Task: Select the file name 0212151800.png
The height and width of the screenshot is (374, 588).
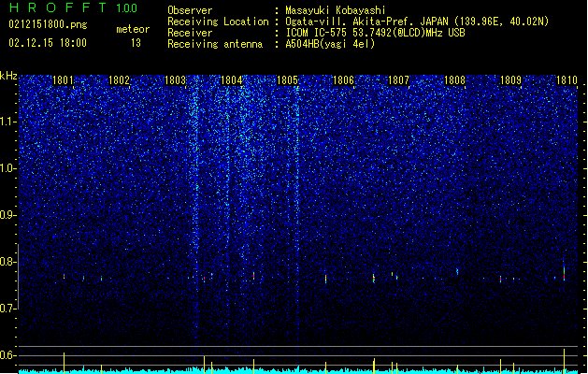Action: tap(48, 24)
